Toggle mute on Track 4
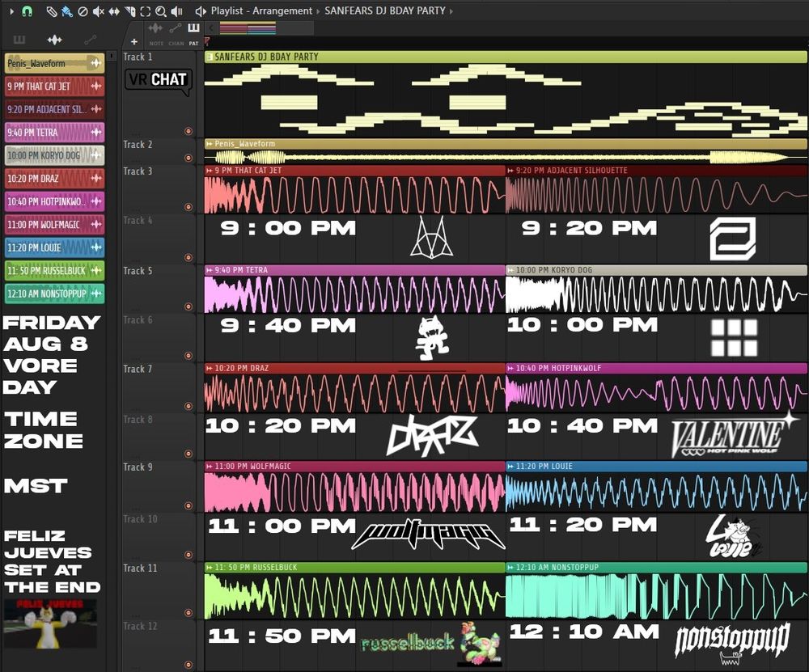The height and width of the screenshot is (672, 809). 188,257
